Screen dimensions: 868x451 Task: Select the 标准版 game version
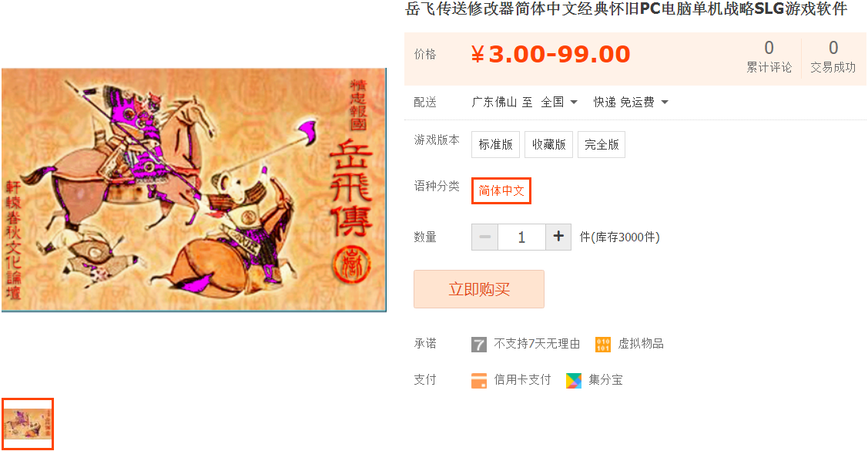point(495,145)
